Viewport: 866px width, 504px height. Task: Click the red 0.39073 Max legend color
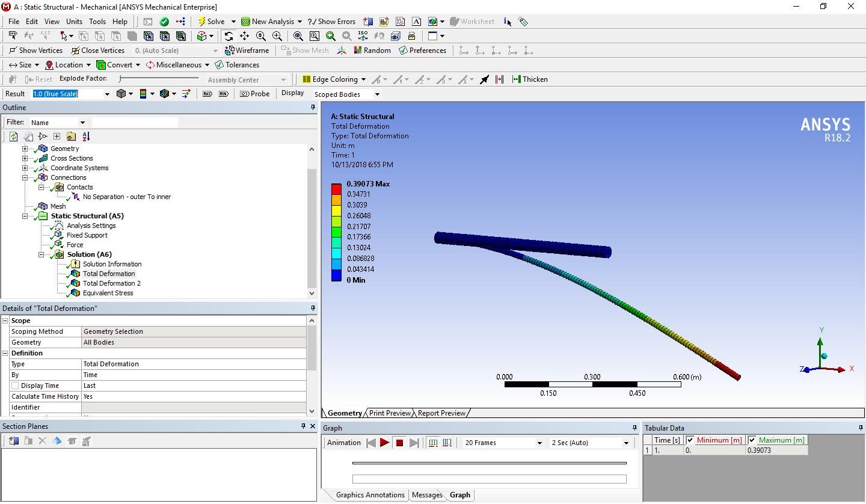click(336, 189)
